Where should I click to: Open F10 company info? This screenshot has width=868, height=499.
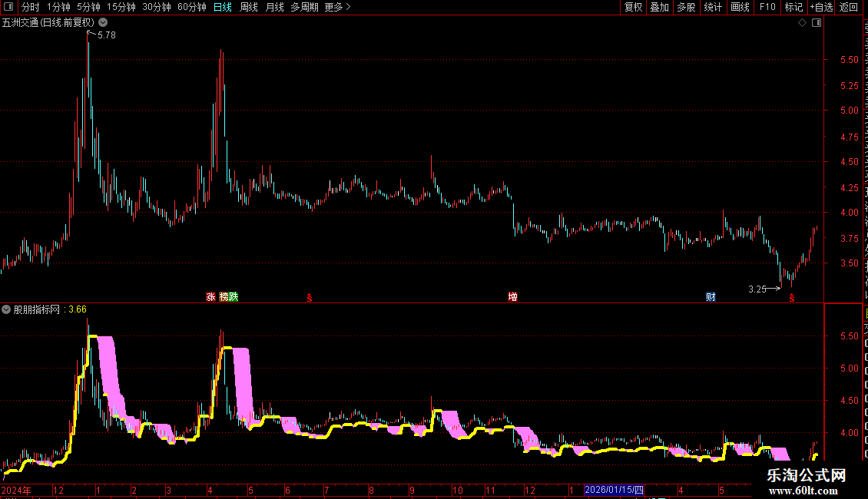click(x=767, y=7)
